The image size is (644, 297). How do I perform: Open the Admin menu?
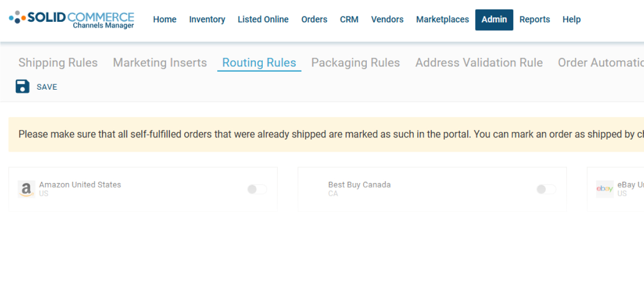(x=494, y=20)
